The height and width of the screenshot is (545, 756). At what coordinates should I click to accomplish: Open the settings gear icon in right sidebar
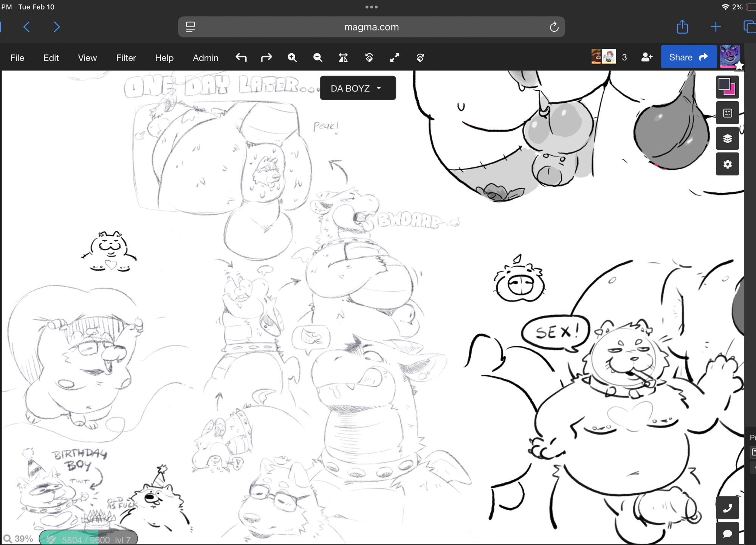coord(727,164)
